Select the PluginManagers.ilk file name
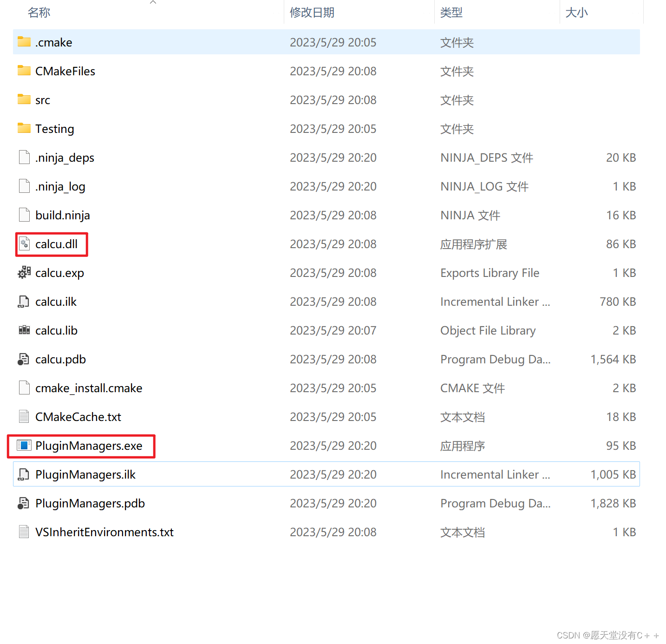666x644 pixels. [x=85, y=474]
